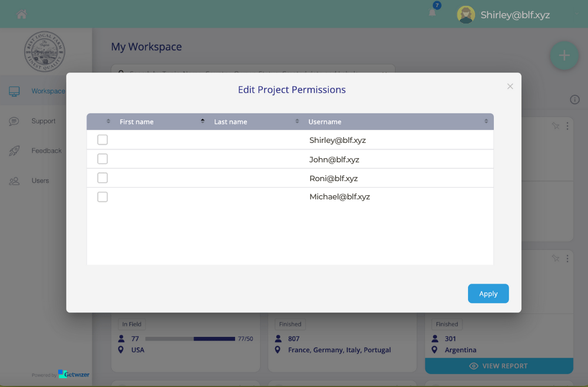Click the Getwizer powered-by logo
Screen dimensions: 588x387
click(x=74, y=374)
